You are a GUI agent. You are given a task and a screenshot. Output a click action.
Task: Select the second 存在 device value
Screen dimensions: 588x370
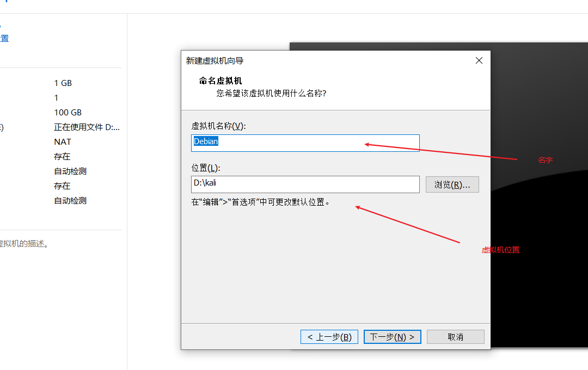62,186
